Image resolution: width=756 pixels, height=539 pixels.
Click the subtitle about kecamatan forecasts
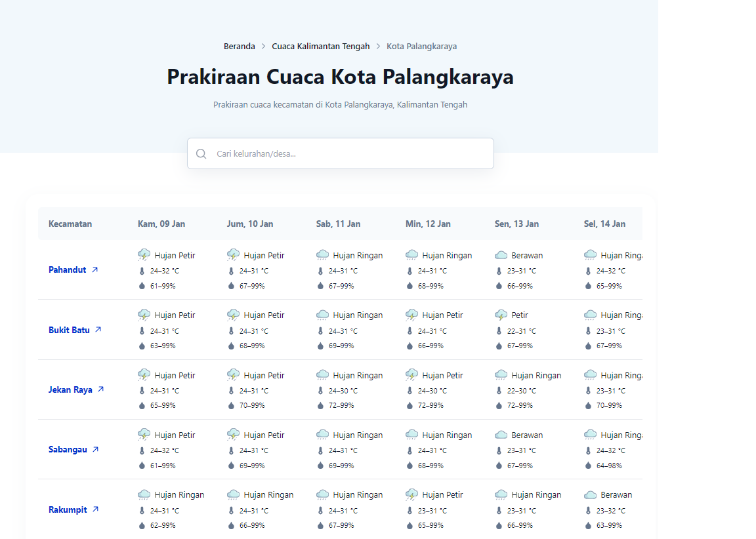coord(341,104)
